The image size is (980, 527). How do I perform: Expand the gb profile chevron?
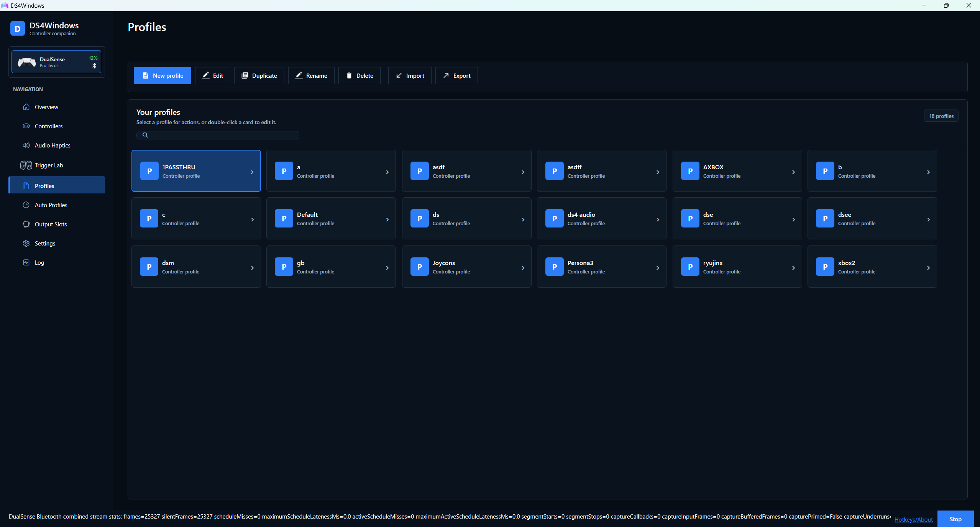click(x=387, y=268)
